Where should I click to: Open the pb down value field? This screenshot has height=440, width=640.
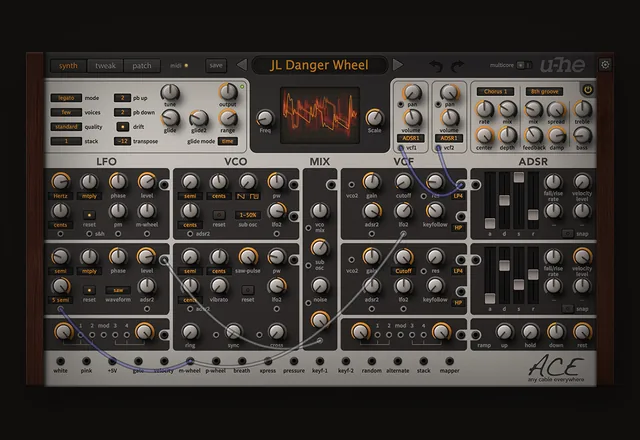click(x=122, y=112)
